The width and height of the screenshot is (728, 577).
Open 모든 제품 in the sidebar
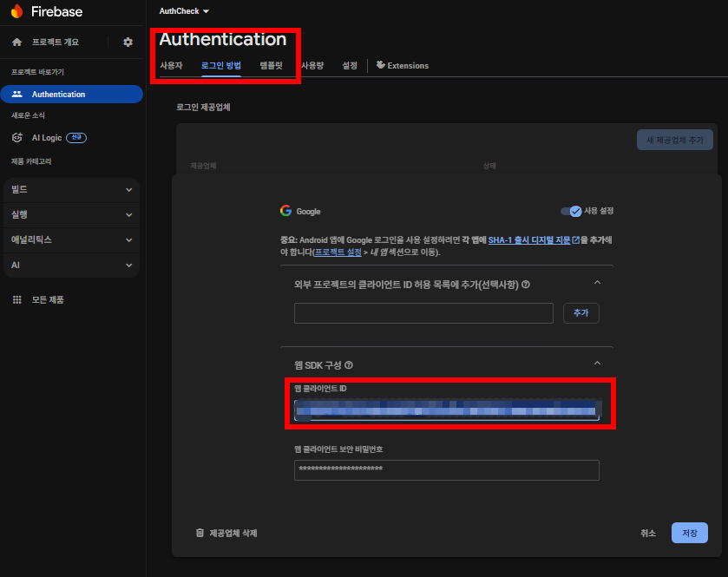tap(48, 300)
